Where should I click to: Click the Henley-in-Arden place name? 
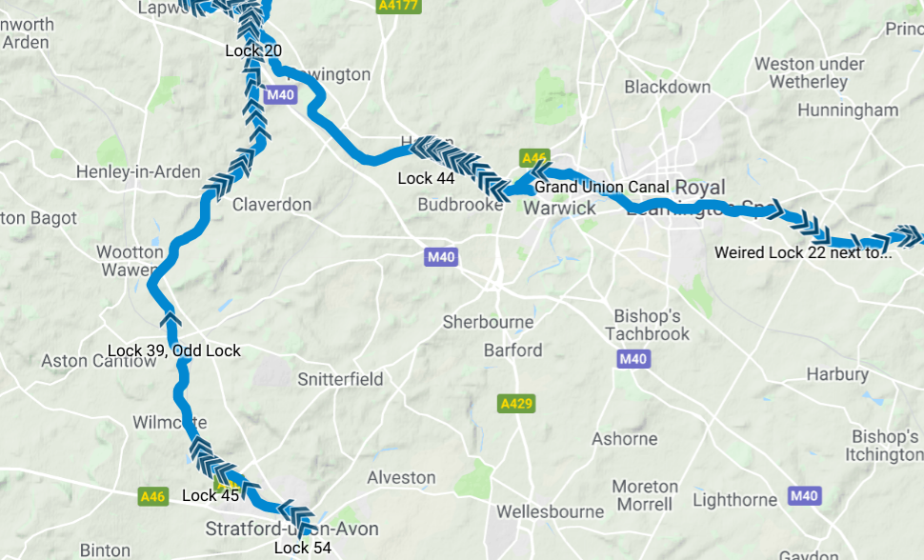(138, 172)
